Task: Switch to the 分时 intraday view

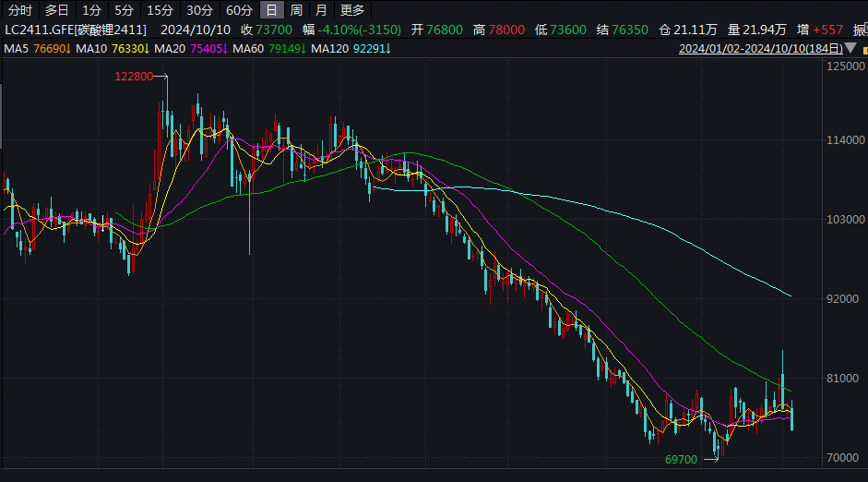Action: pos(19,10)
